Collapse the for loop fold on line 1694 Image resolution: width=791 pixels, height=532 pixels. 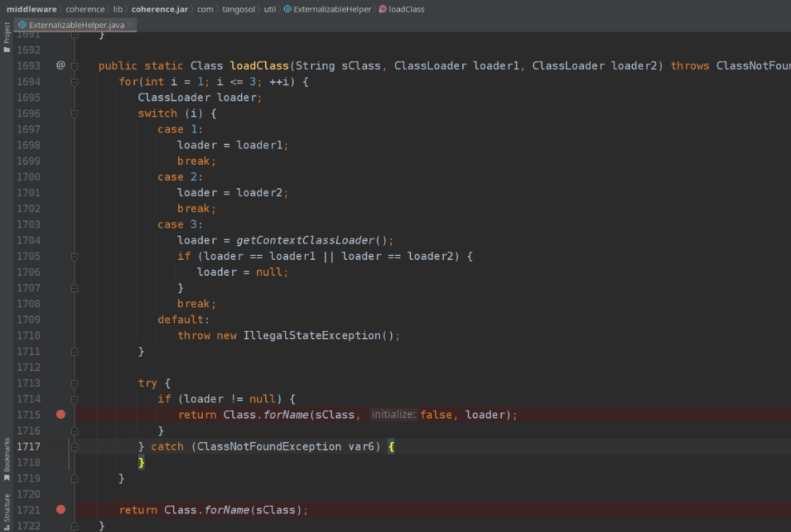75,82
